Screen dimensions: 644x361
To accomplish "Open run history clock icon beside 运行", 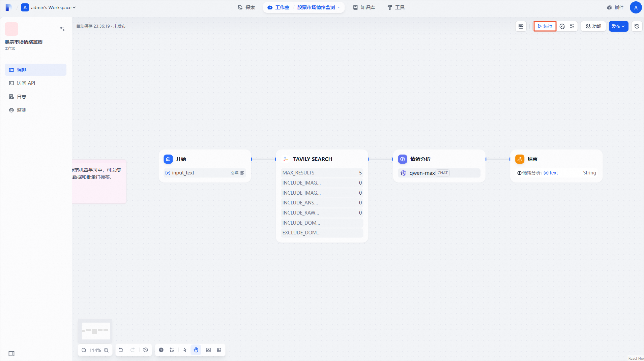I will (x=562, y=26).
